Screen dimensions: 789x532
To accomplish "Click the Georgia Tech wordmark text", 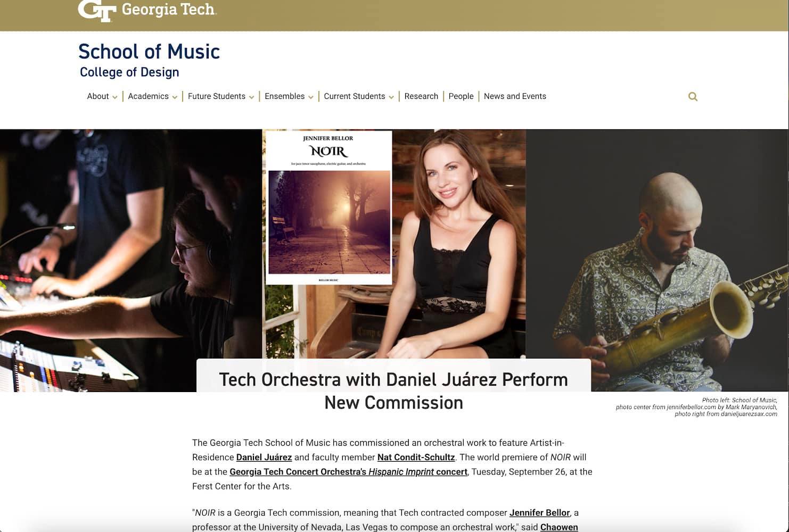I will coord(169,9).
